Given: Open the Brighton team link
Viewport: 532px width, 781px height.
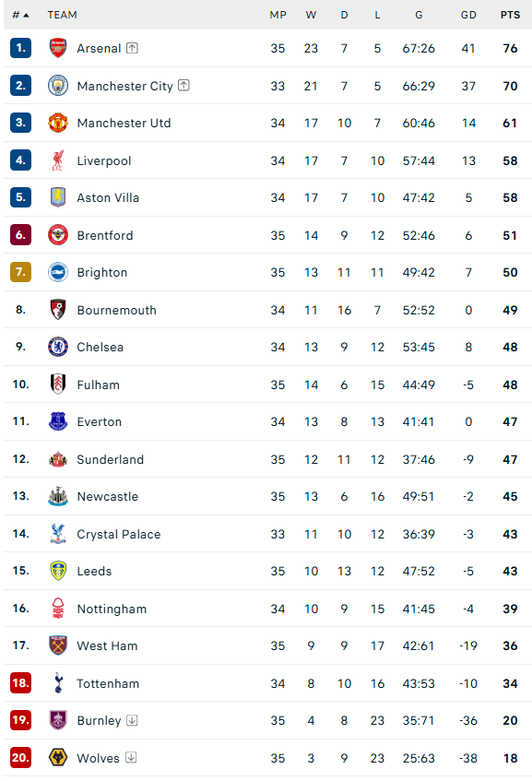Looking at the screenshot, I should [x=102, y=272].
